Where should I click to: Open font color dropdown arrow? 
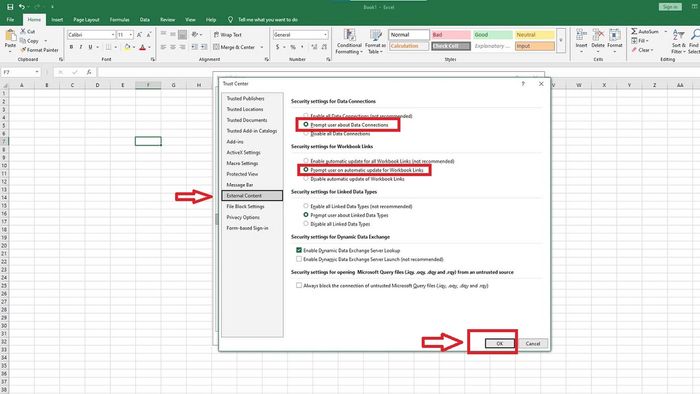[x=150, y=47]
